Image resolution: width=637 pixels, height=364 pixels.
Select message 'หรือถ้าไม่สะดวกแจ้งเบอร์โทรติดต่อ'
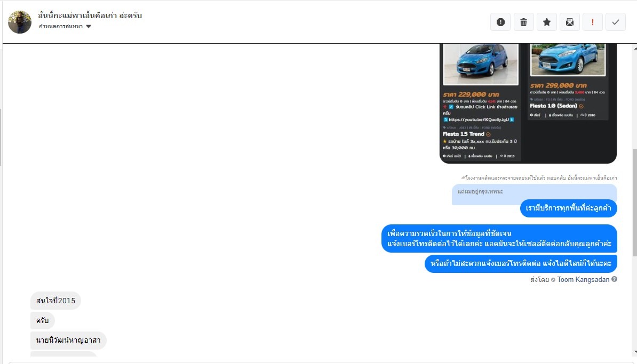click(521, 264)
